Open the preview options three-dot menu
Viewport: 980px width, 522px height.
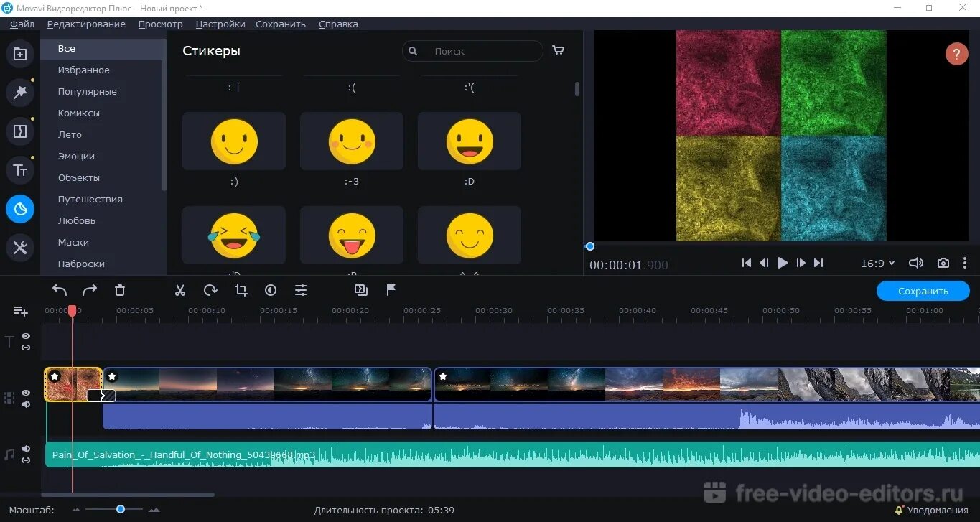click(x=966, y=263)
